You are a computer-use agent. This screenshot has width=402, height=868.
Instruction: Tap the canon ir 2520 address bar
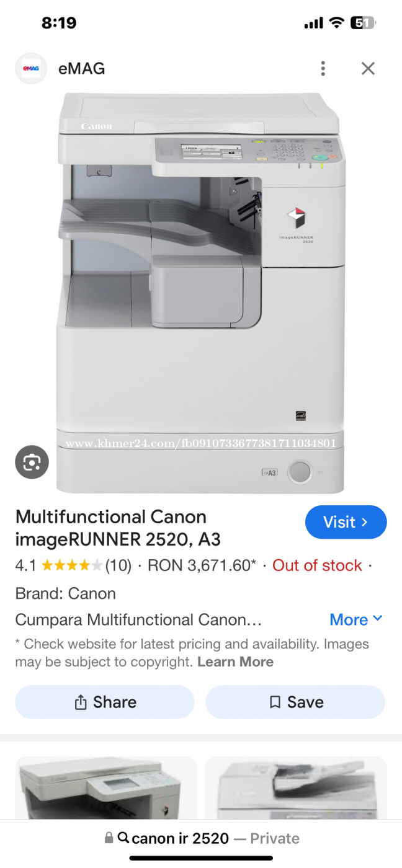[202, 838]
